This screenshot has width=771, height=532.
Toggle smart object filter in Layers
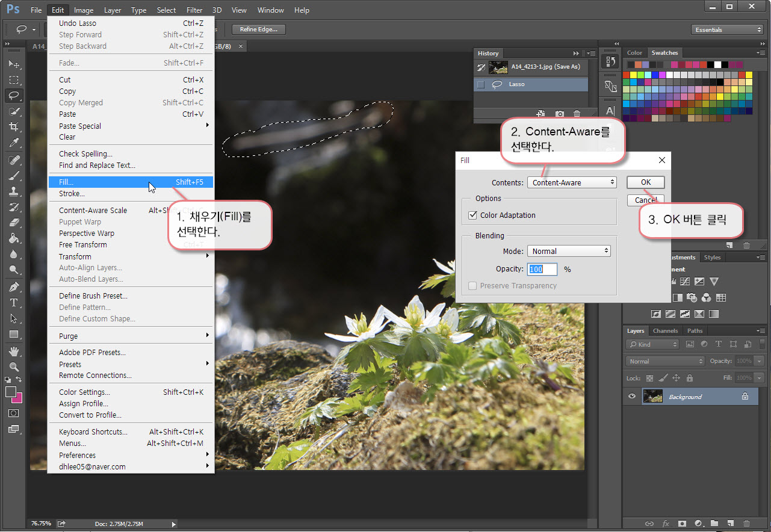[747, 344]
